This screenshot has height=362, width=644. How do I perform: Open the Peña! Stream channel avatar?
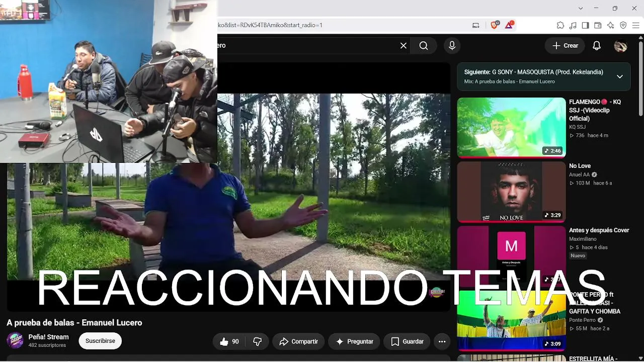[15, 340]
